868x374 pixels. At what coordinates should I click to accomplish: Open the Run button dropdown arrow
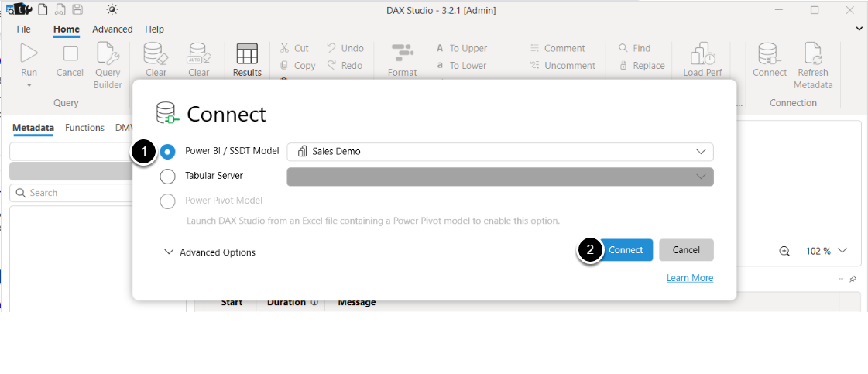[29, 86]
